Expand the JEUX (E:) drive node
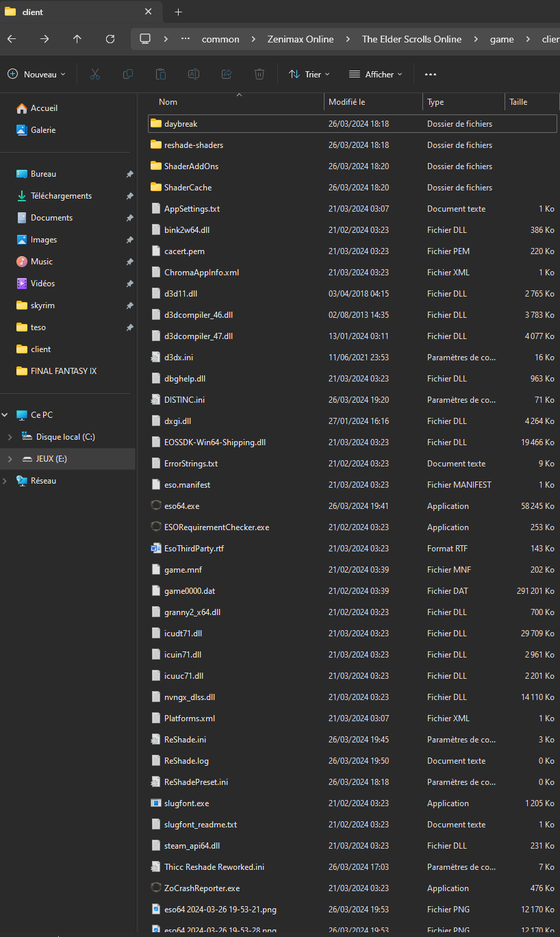 point(10,459)
